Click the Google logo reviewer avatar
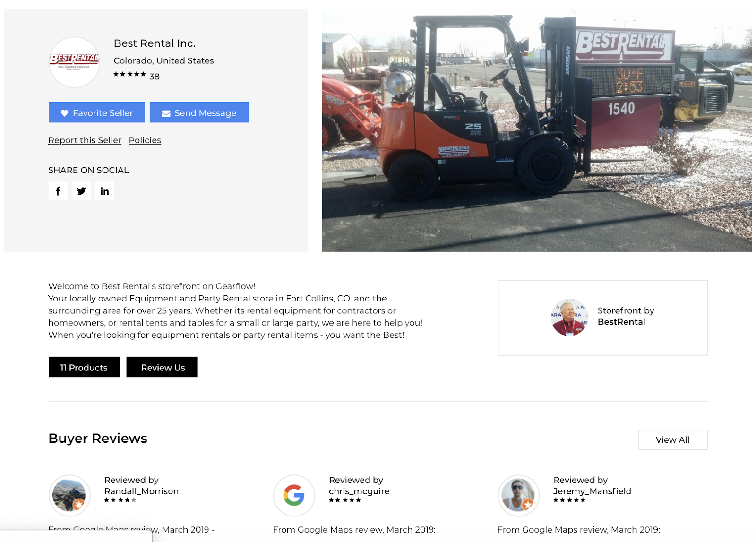Image resolution: width=756 pixels, height=542 pixels. (294, 495)
